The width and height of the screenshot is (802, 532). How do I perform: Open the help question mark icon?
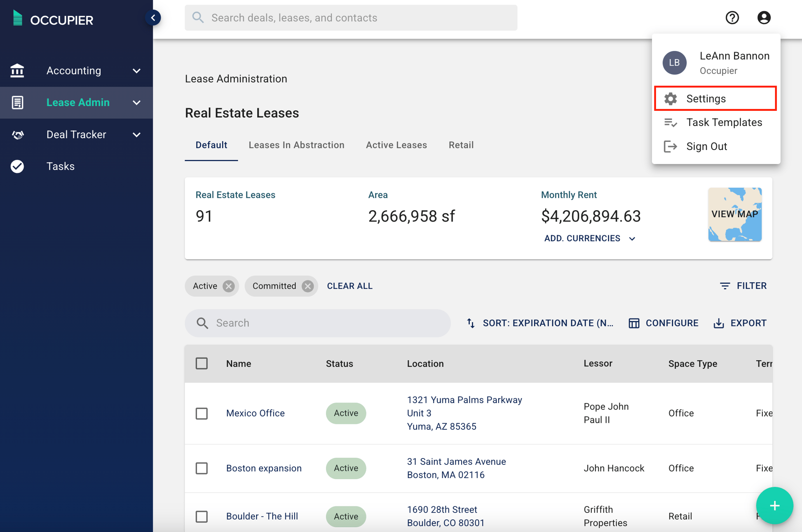coord(732,17)
